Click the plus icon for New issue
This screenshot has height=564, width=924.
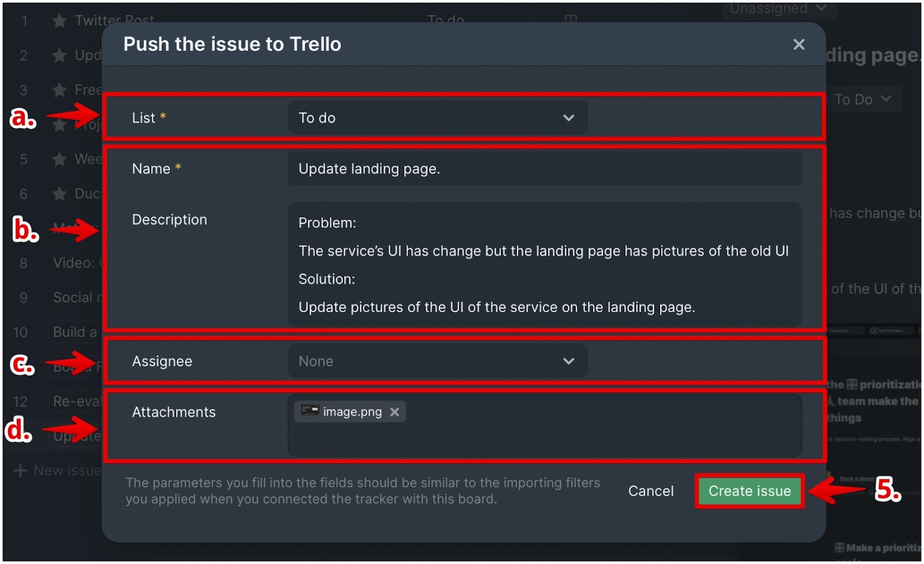point(20,471)
